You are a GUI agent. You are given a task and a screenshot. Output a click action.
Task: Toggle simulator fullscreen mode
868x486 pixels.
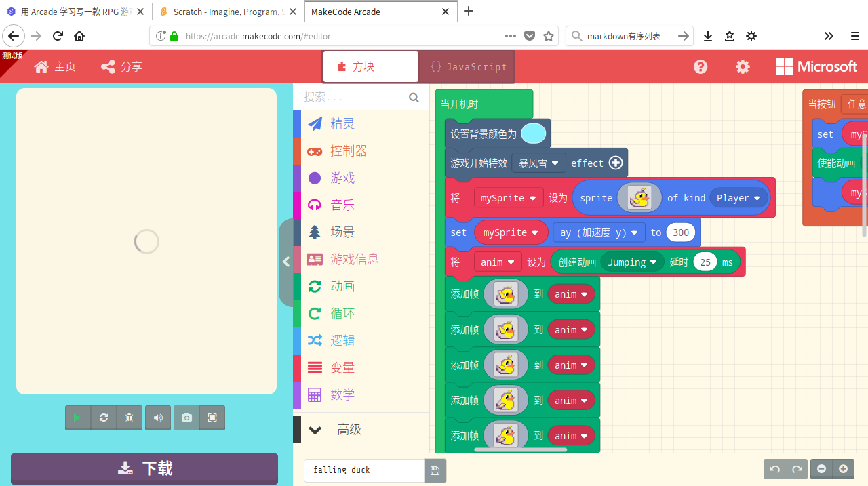(x=212, y=418)
